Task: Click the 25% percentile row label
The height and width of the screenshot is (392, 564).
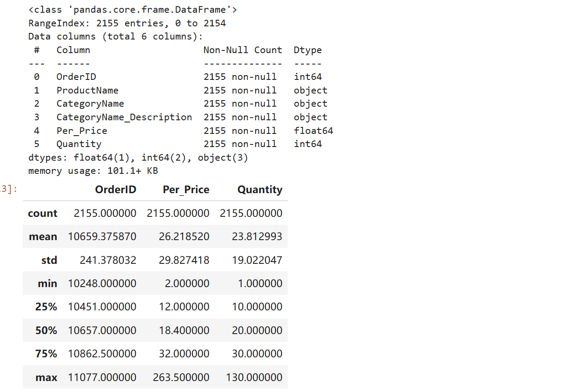Action: 46,307
